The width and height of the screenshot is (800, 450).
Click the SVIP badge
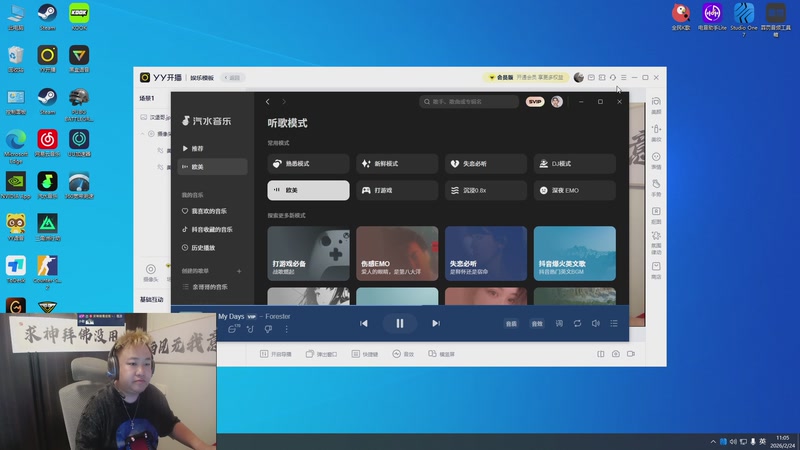coord(535,102)
